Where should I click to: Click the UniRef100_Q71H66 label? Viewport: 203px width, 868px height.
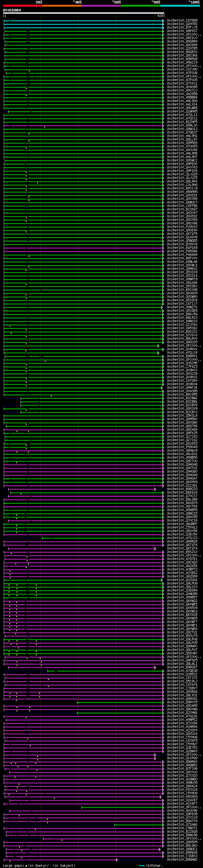coord(182,824)
